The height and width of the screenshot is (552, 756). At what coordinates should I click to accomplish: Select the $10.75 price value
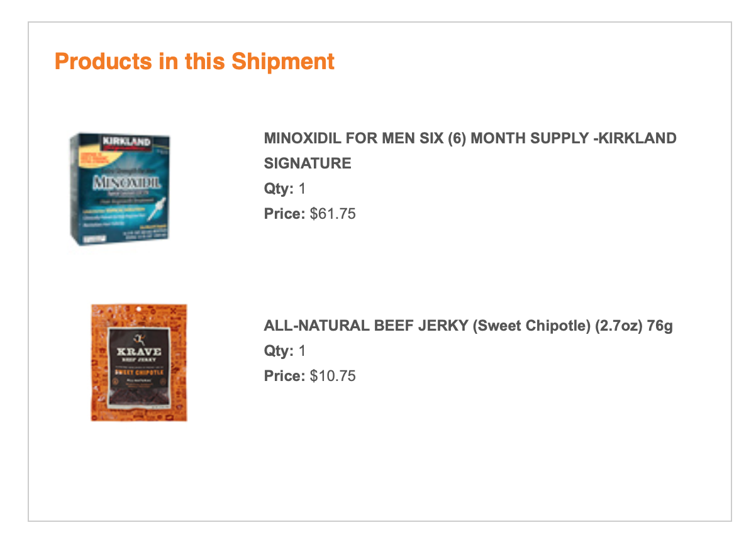[333, 376]
